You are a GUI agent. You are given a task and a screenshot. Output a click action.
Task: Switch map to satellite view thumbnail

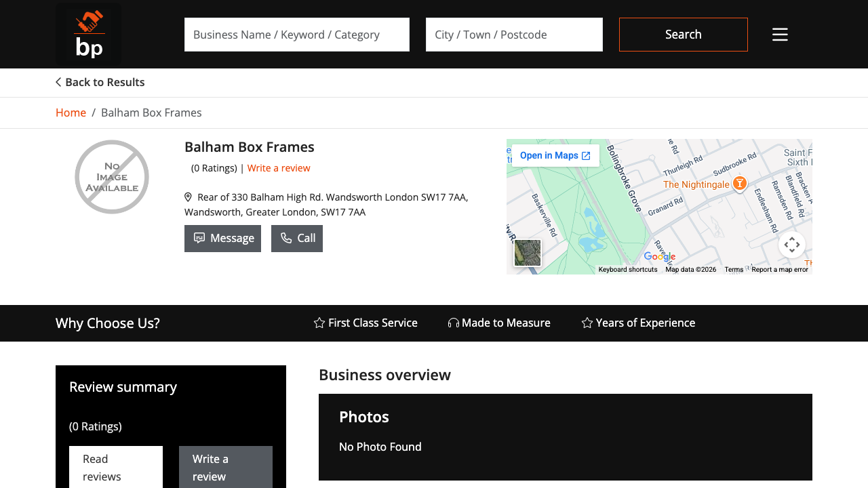pos(527,253)
